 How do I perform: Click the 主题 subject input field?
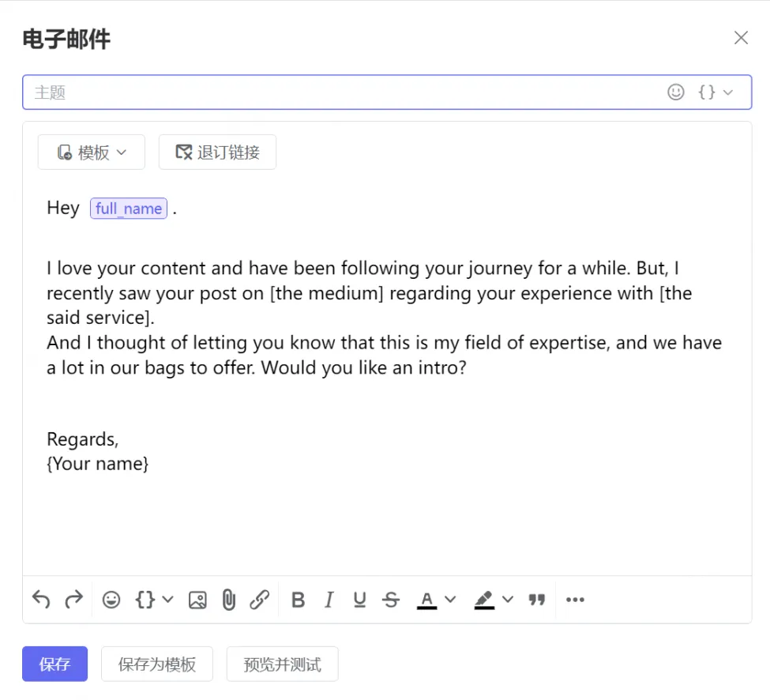tap(340, 92)
